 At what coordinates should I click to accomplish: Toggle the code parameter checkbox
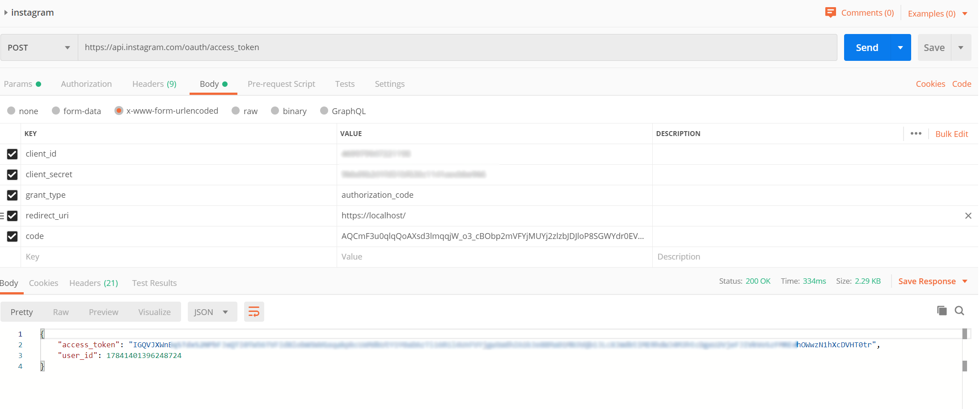[12, 236]
